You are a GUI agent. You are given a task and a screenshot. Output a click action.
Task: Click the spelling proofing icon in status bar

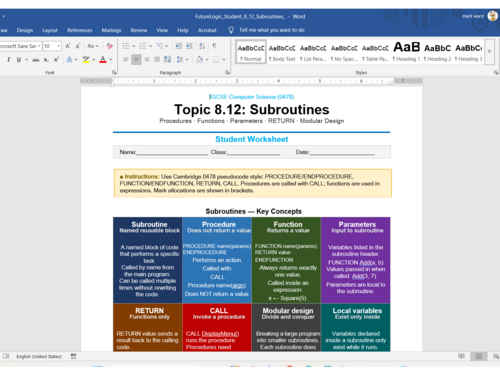click(x=6, y=356)
